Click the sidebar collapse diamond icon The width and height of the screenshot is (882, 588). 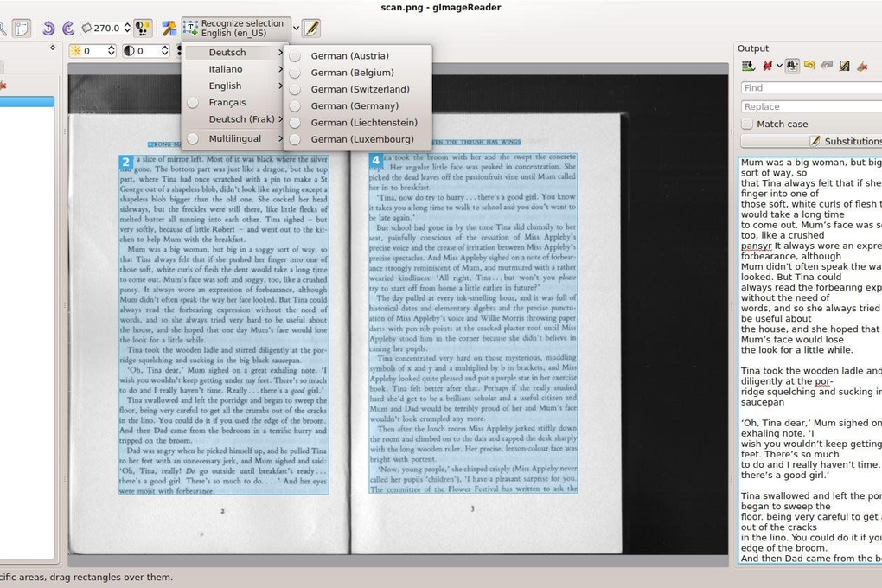[x=53, y=48]
